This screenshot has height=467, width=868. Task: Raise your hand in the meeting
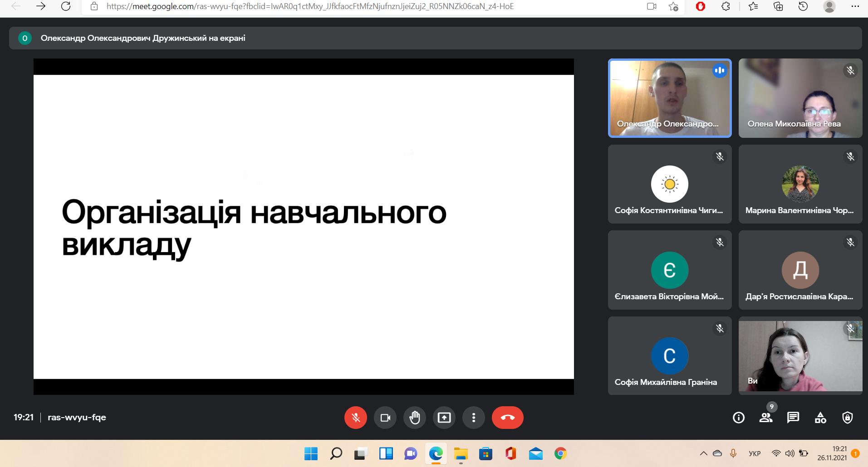(415, 418)
